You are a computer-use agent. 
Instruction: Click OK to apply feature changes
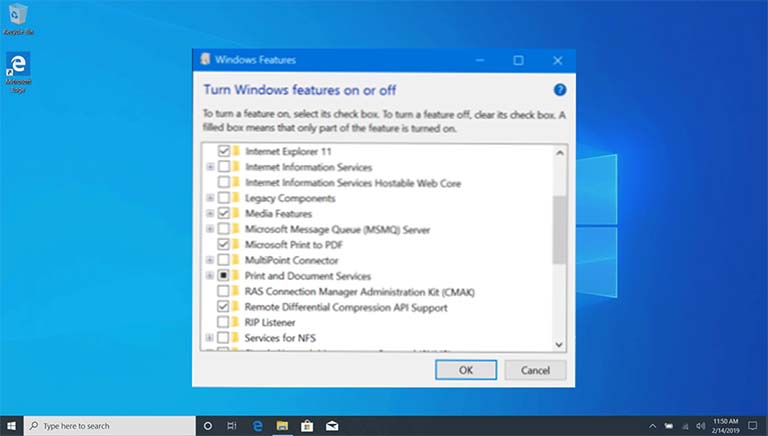click(466, 370)
